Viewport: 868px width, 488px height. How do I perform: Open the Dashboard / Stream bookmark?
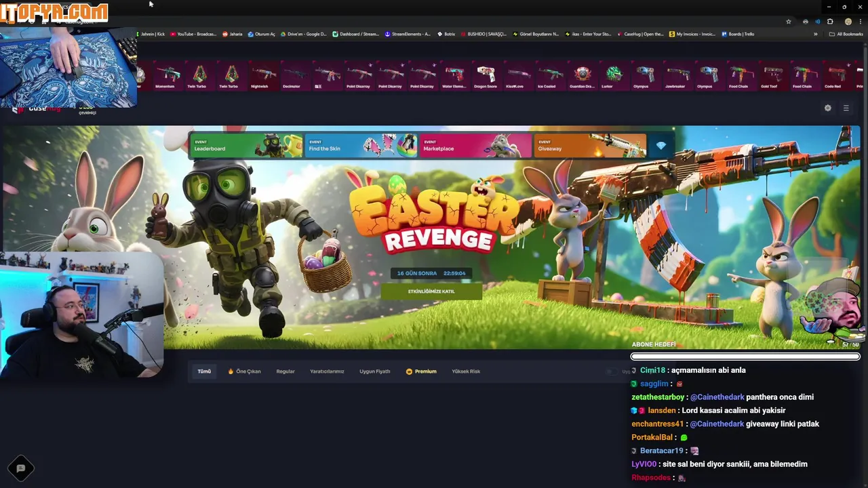click(356, 34)
